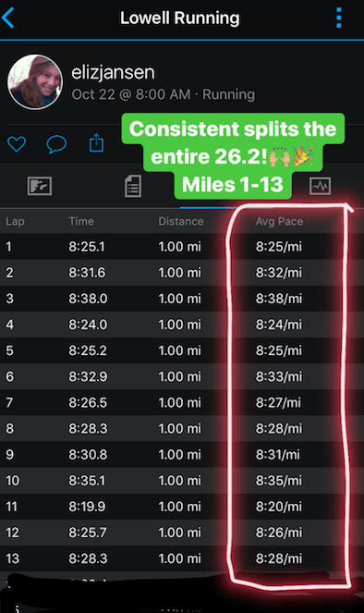Image resolution: width=364 pixels, height=613 pixels.
Task: Tap the back arrow icon
Action: click(x=7, y=18)
